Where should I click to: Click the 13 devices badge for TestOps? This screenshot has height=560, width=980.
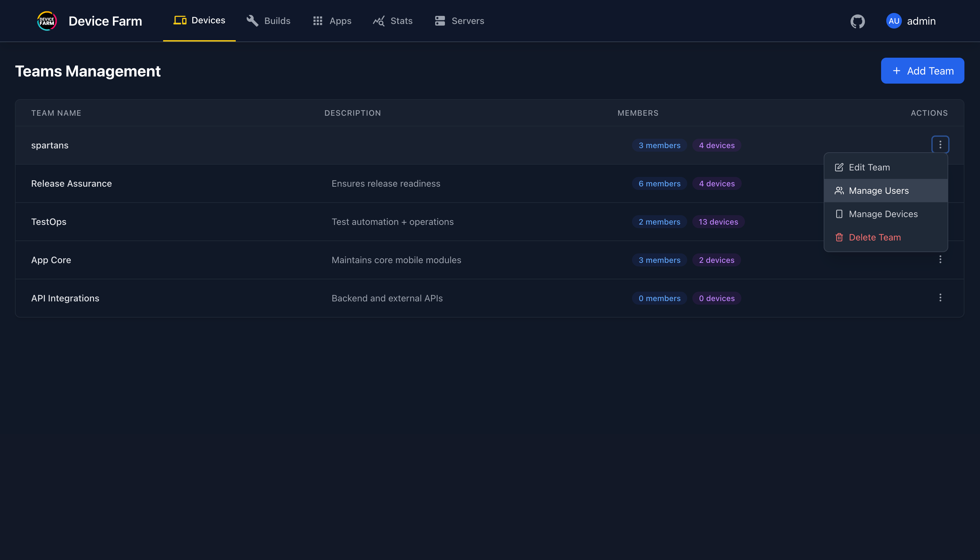coord(718,222)
